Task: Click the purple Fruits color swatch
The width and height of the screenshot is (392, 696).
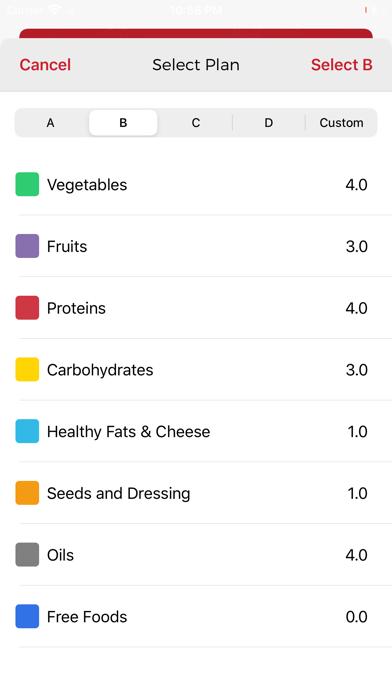Action: pyautogui.click(x=27, y=246)
